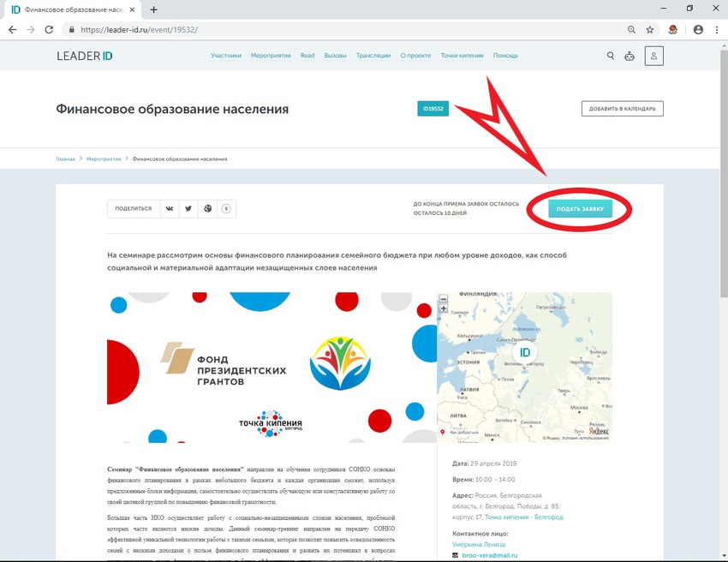
Task: Click the browser address bar URL
Action: click(140, 30)
